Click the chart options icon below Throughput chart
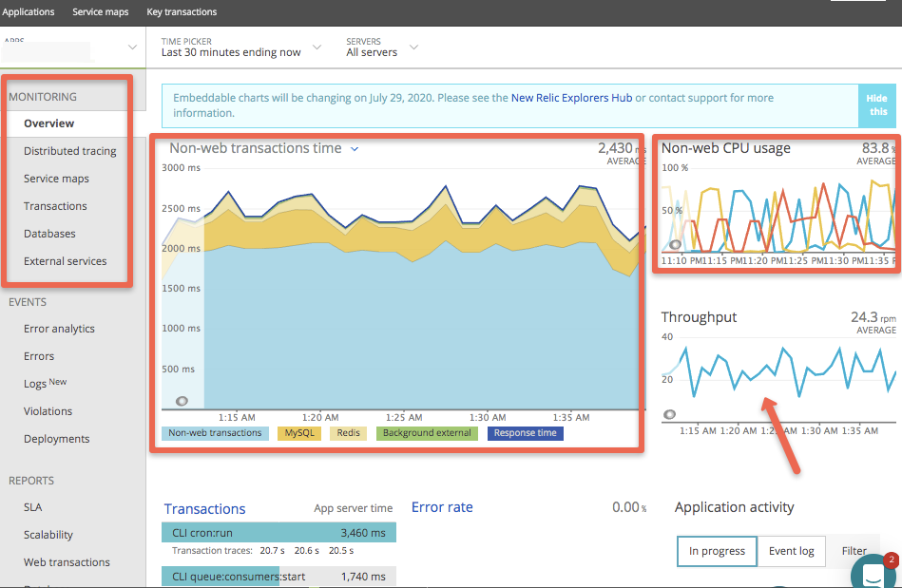902x588 pixels. 670,413
